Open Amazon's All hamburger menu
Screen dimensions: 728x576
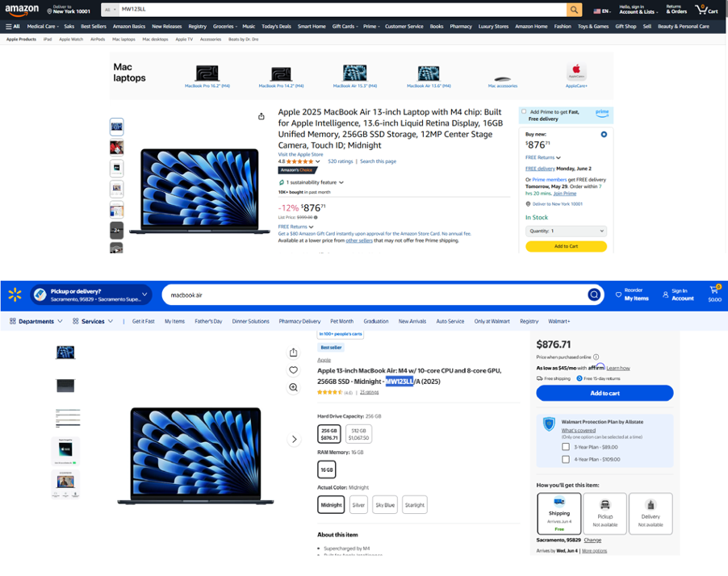[x=13, y=27]
